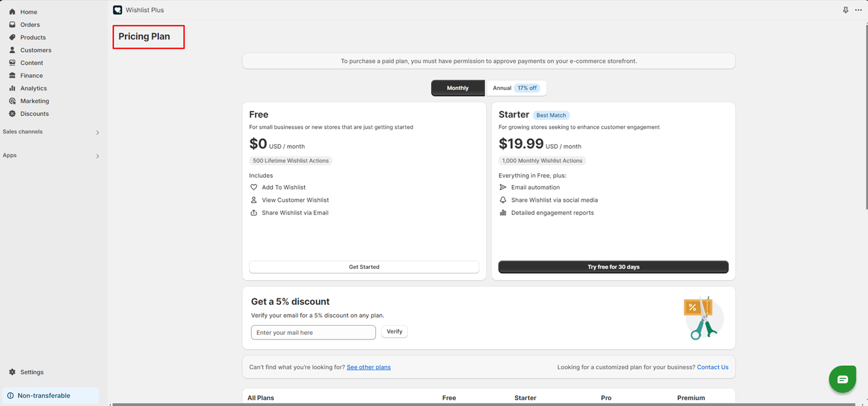Follow the See other plans link
Viewport: 868px width, 406px height.
coord(368,367)
